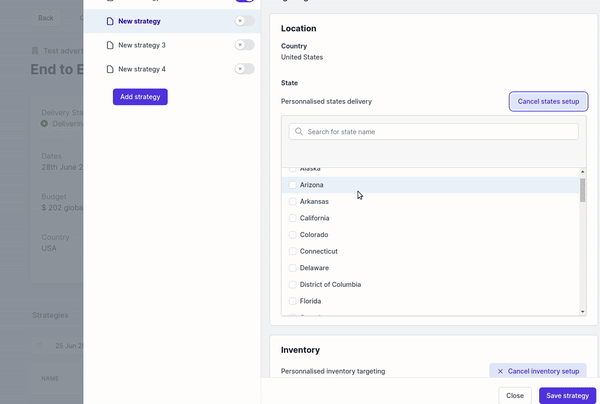Click the state list scrollbar down arrow

coord(582,312)
